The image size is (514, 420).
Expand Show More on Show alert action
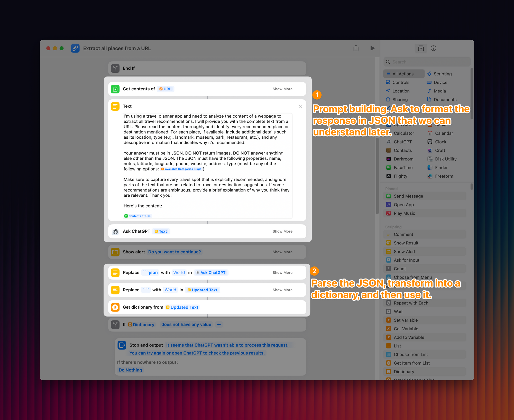pyautogui.click(x=282, y=252)
